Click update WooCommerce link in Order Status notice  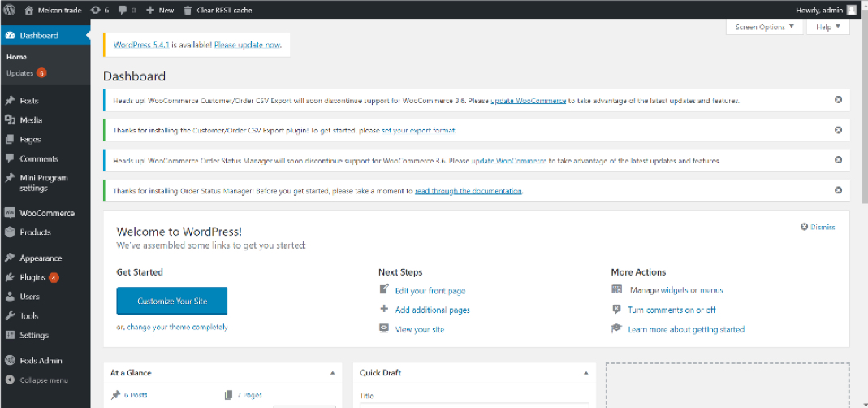(509, 161)
